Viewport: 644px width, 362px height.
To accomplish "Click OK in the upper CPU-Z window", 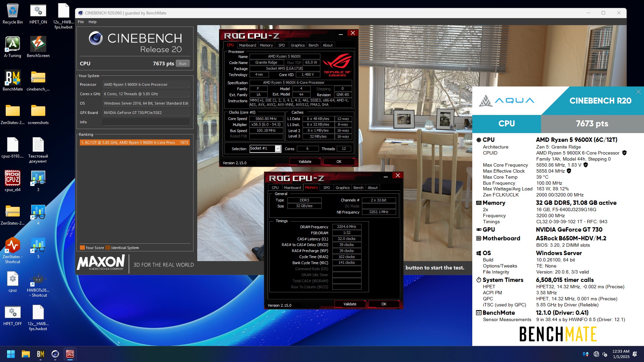I will (x=339, y=162).
